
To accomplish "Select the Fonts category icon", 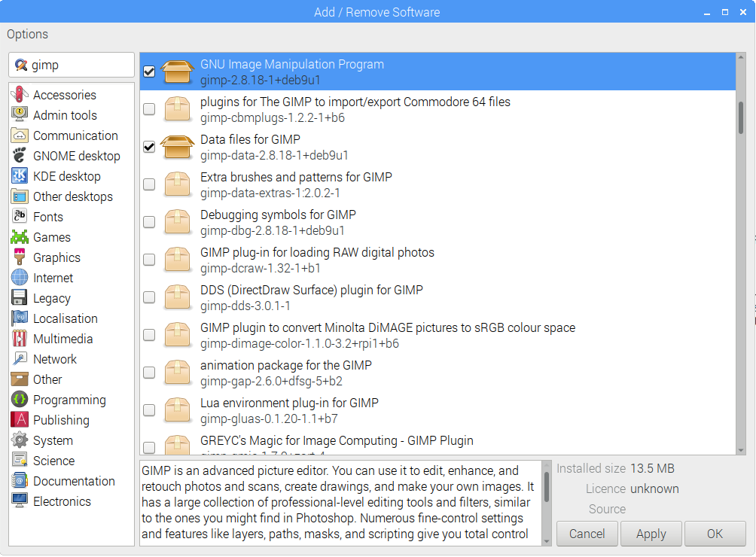I will click(x=20, y=216).
